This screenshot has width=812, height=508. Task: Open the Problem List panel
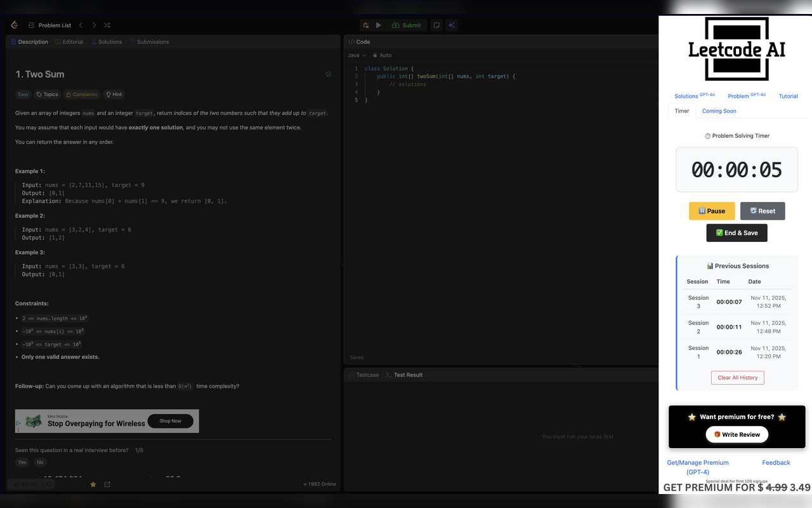pyautogui.click(x=49, y=25)
